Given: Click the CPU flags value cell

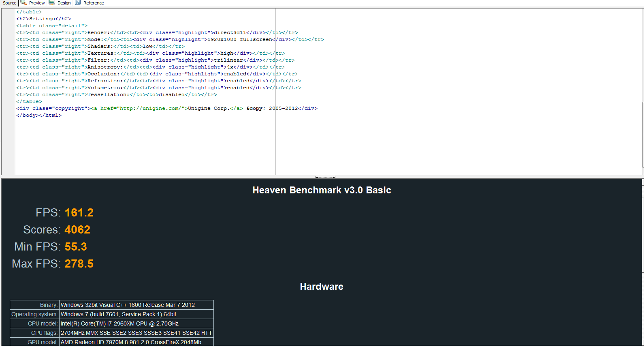Looking at the screenshot, I should (x=136, y=333).
